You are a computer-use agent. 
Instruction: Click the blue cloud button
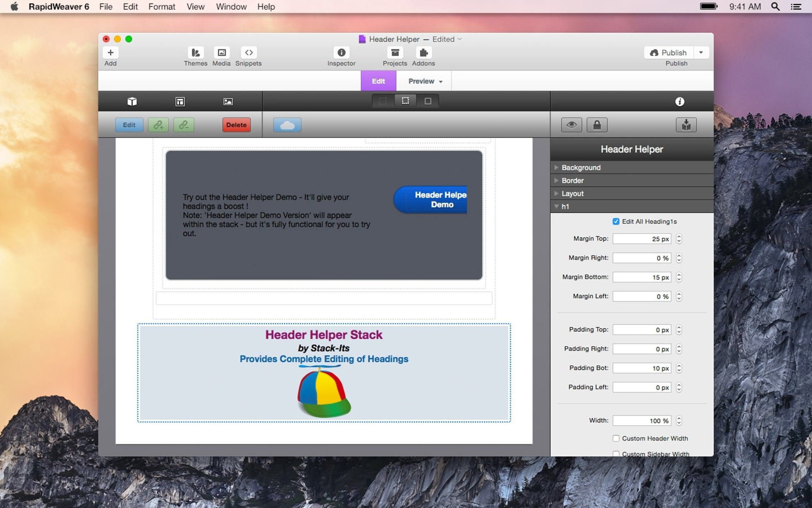tap(287, 125)
